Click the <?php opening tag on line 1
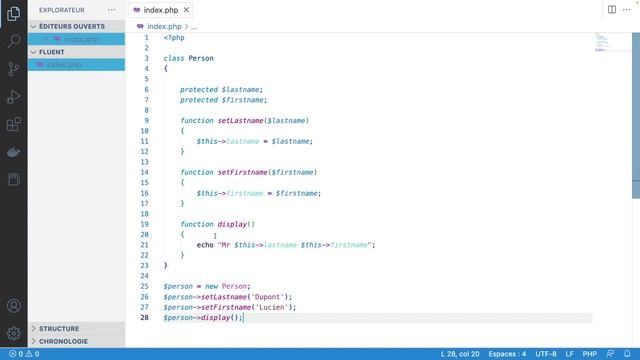 174,38
